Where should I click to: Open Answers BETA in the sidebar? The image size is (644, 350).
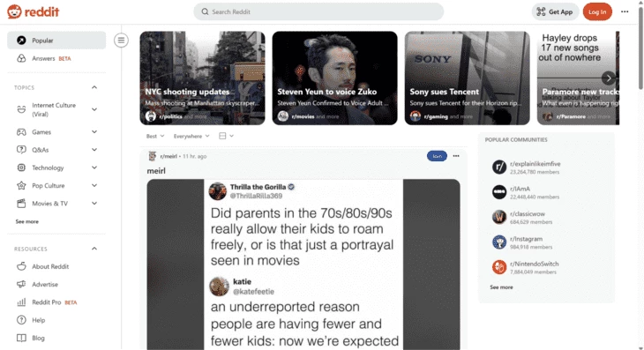56,58
